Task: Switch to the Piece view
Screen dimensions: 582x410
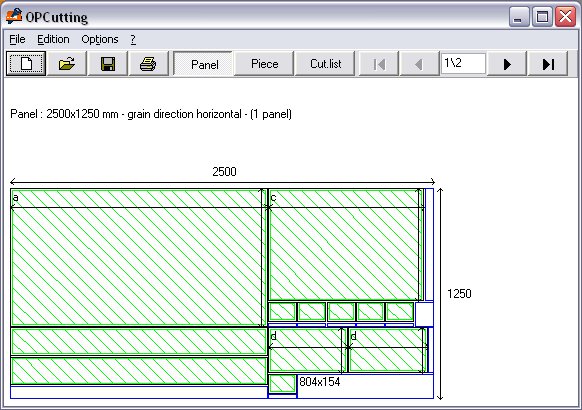Action: [264, 64]
